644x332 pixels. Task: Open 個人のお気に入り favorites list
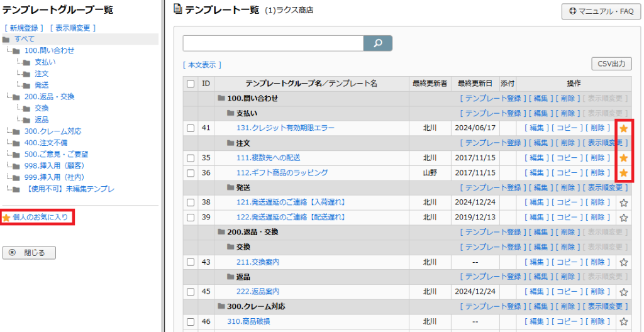click(x=40, y=218)
